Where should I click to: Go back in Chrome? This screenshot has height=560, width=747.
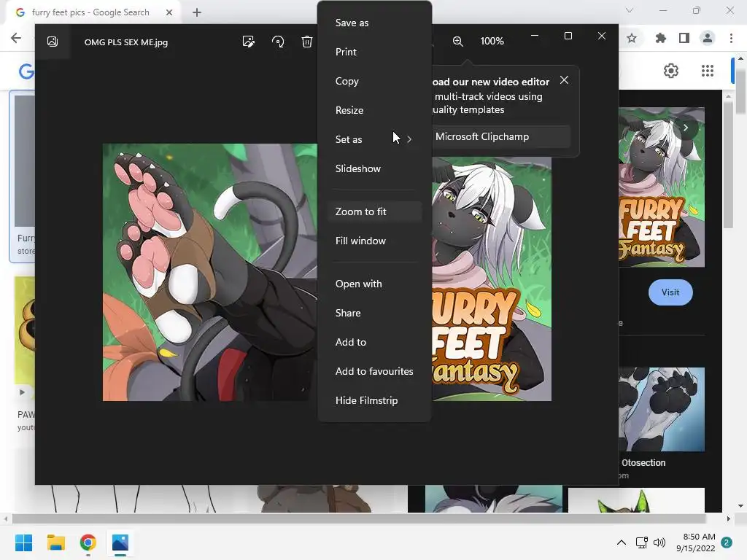[x=16, y=38]
